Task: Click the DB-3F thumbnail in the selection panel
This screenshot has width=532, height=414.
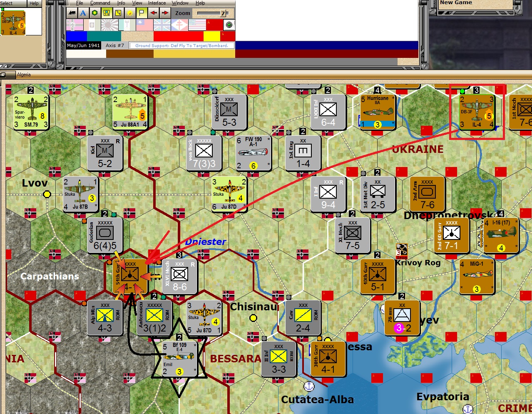Action: 13,23
